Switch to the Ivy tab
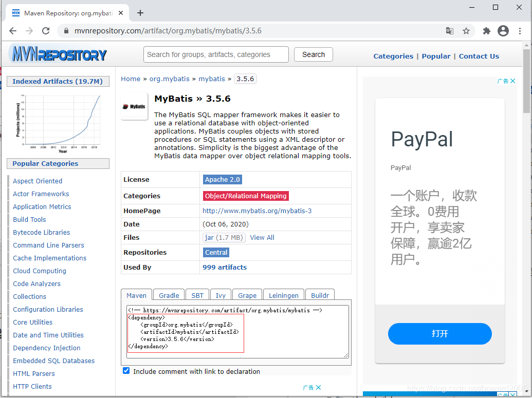 coord(221,295)
